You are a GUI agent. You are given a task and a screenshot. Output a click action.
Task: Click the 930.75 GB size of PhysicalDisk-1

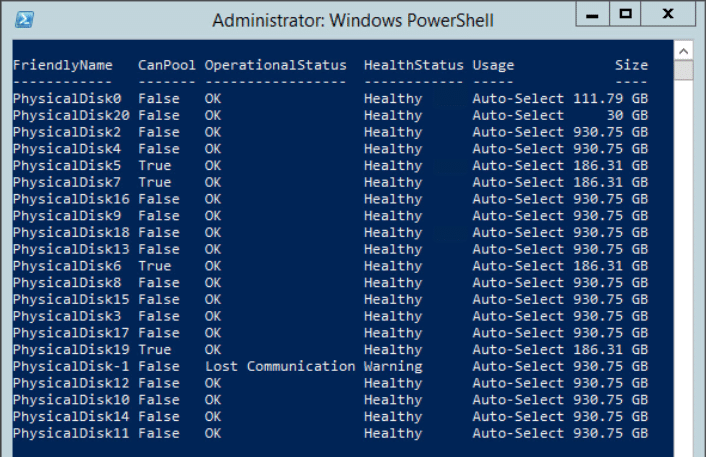(x=611, y=367)
